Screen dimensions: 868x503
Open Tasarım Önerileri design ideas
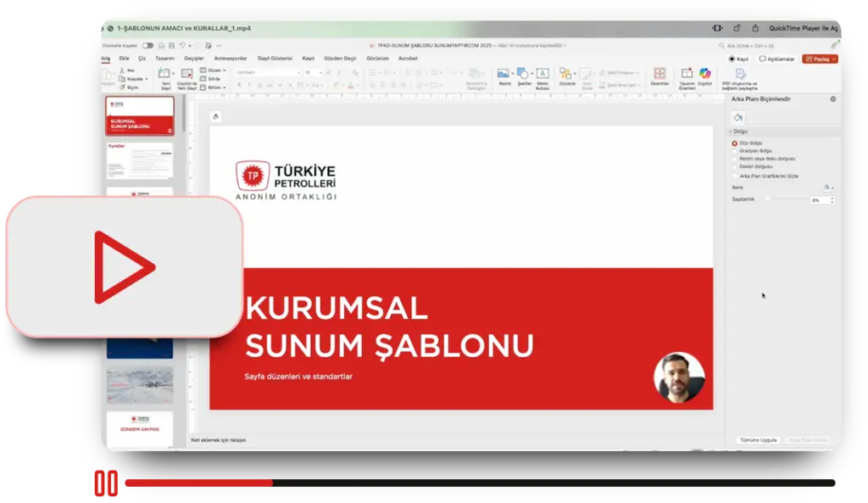686,75
